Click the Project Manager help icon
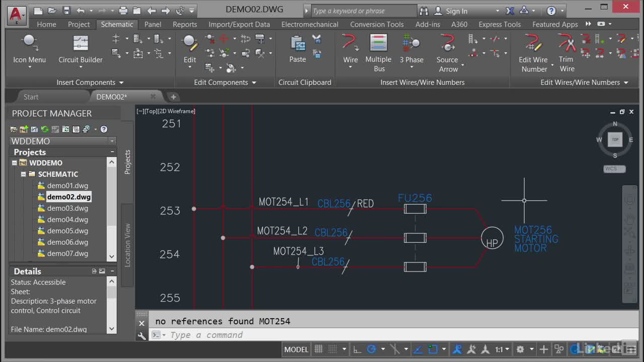 (x=104, y=129)
